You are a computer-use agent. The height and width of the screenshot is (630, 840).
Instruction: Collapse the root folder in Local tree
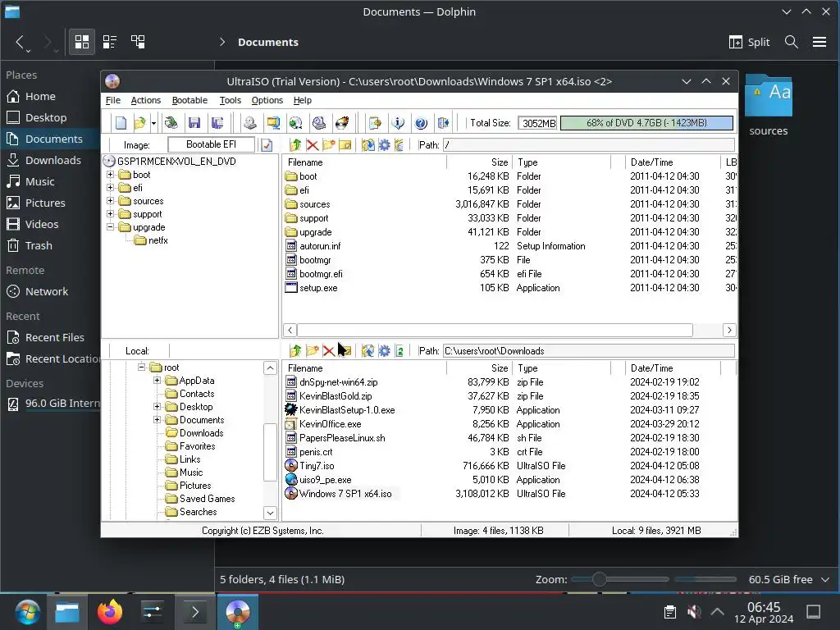(x=141, y=367)
